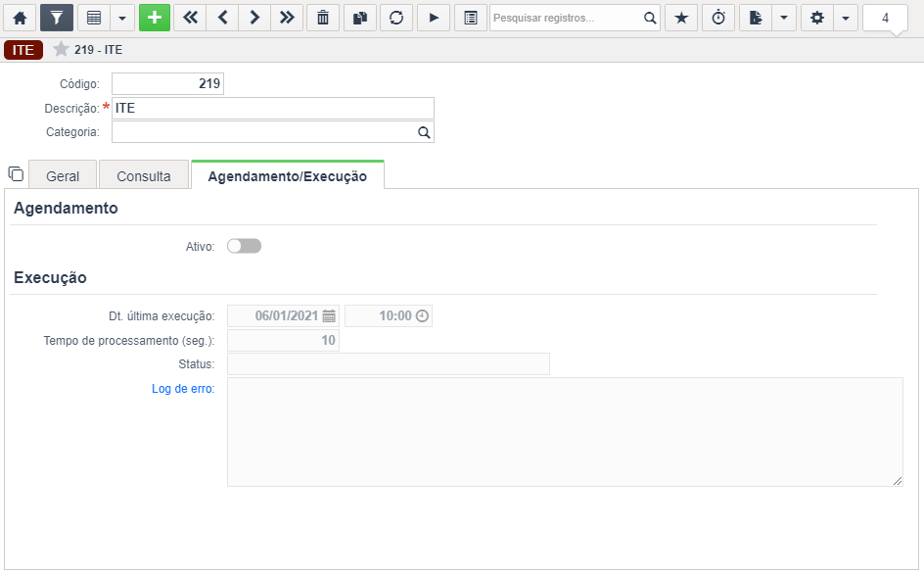Delete record using trash icon

[x=323, y=18]
